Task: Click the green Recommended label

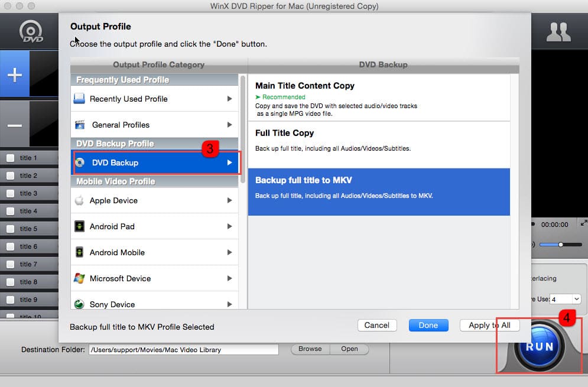Action: point(284,97)
